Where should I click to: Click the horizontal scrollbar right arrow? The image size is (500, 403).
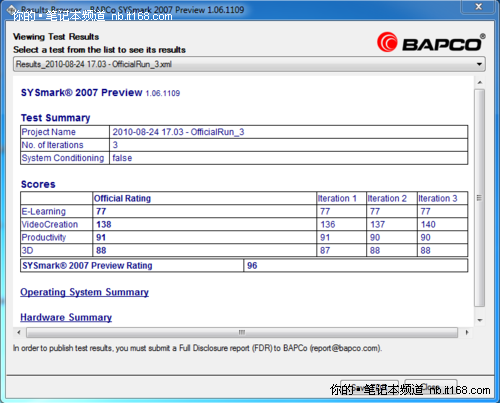click(x=467, y=332)
